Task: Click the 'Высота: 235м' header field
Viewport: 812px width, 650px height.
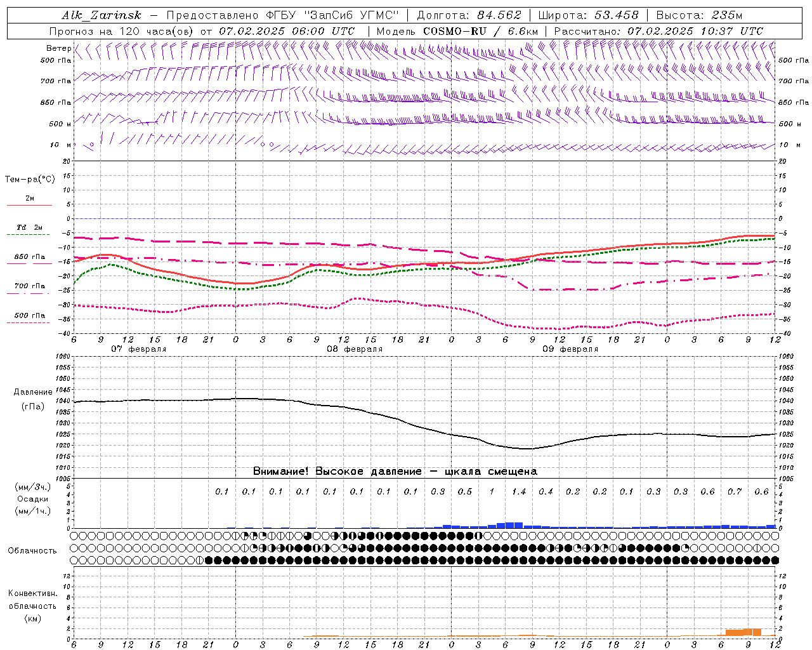Action: (x=699, y=15)
